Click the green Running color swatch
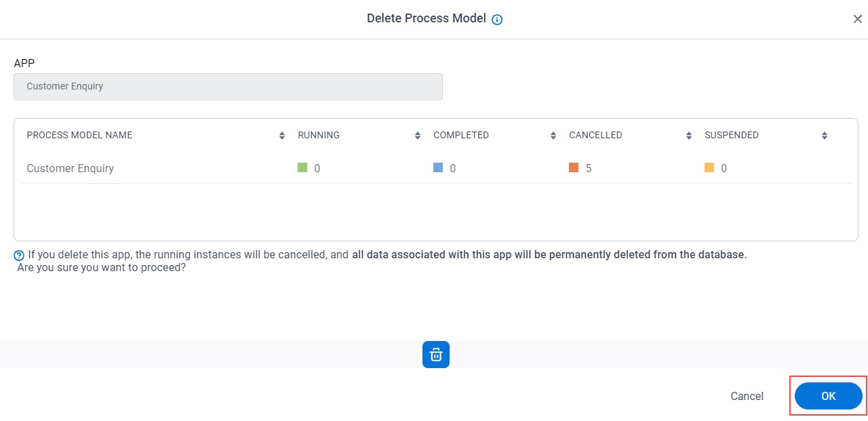 (x=302, y=167)
